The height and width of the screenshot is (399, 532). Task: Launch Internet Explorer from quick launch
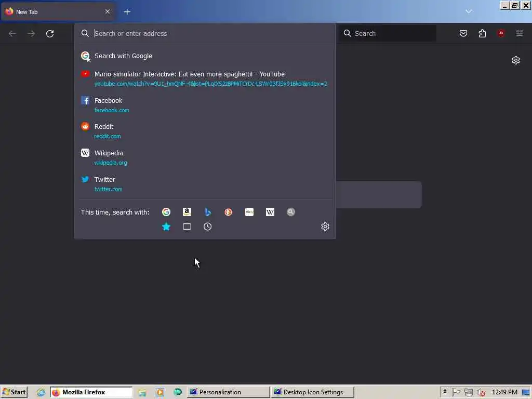click(x=41, y=393)
